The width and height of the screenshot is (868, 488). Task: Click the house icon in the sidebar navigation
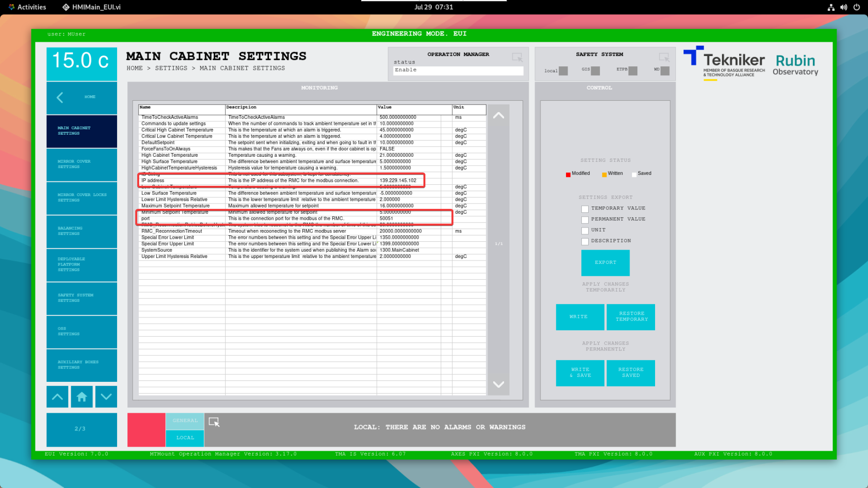pos(82,397)
